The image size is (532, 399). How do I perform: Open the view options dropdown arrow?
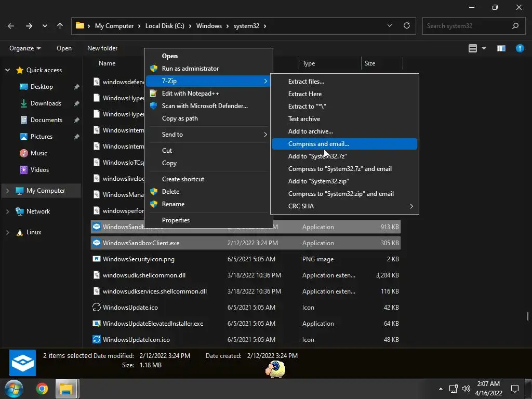484,48
